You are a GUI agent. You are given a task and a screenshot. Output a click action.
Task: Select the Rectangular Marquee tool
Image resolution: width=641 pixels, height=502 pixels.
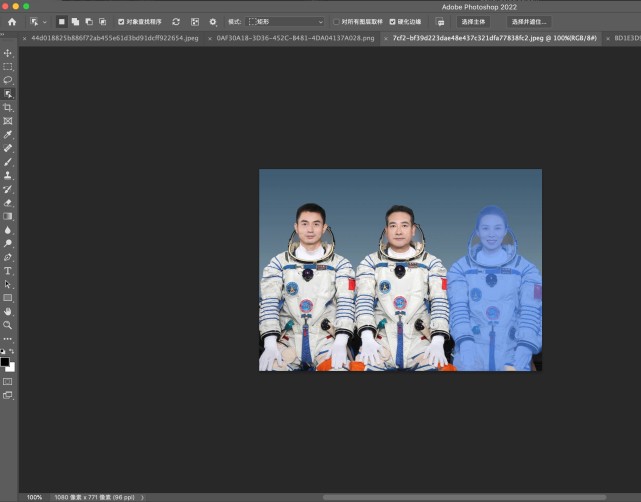click(x=8, y=67)
